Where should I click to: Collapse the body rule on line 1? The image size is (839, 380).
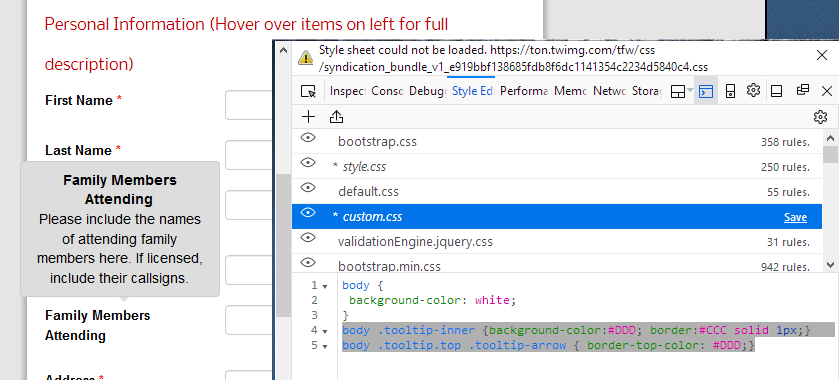[x=325, y=286]
